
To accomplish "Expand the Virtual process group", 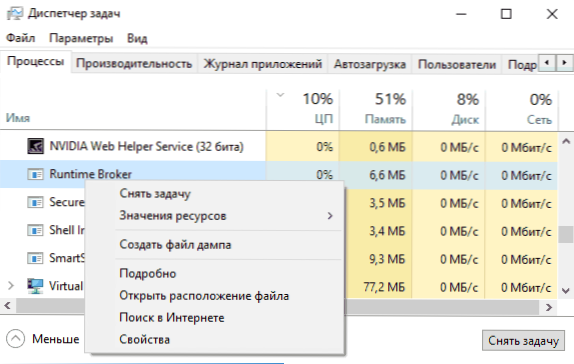I will coord(11,286).
